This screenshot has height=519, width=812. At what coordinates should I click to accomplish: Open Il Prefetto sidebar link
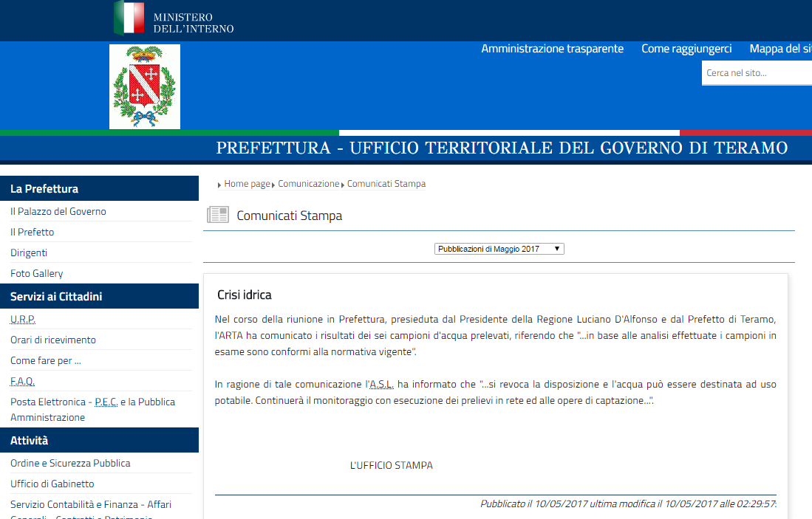(33, 232)
